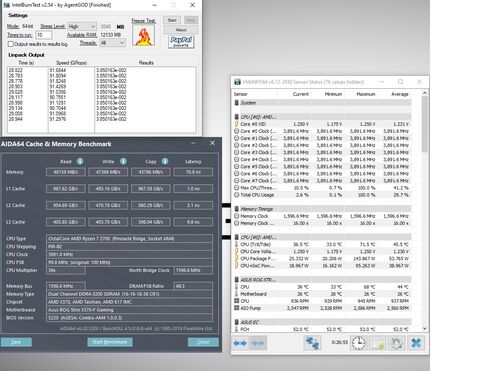480x371 pixels.
Task: Click the Read info icon in AIDA64
Action: (x=80, y=161)
